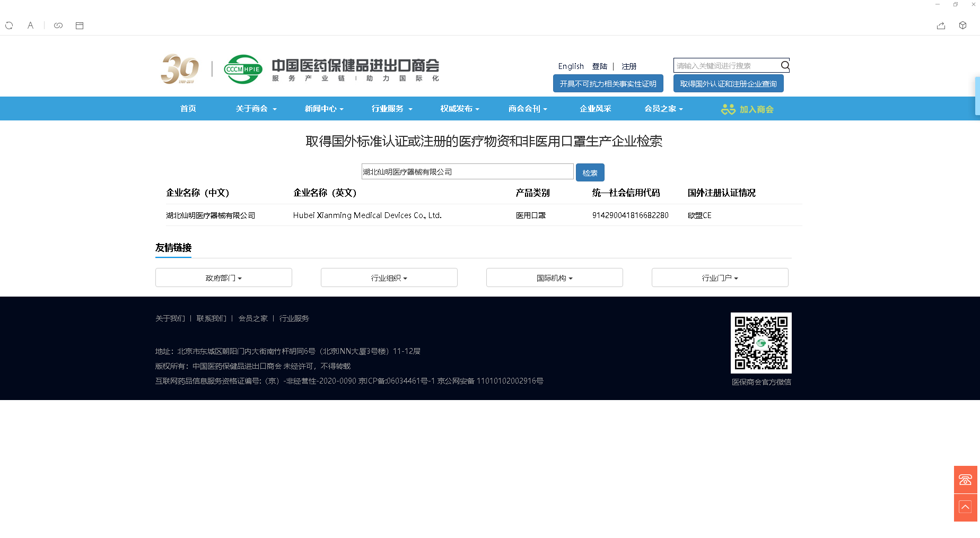The image size is (980, 538).
Task: Click 取得国外认证和注册企业查询 button
Action: 729,83
